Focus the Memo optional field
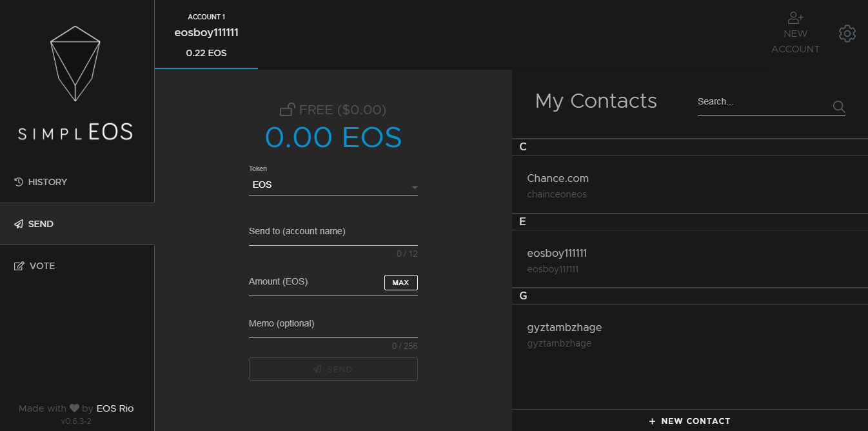 [x=333, y=325]
